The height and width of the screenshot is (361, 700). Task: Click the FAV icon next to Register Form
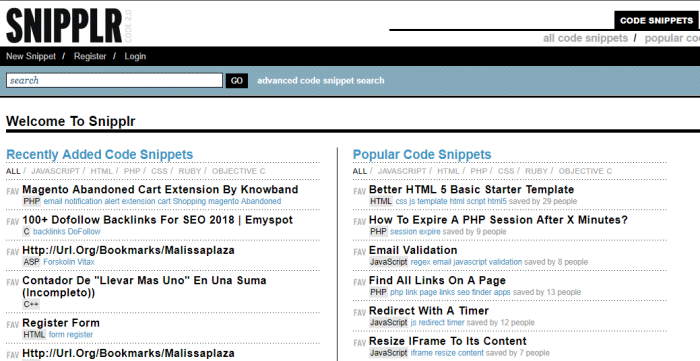pos(12,325)
